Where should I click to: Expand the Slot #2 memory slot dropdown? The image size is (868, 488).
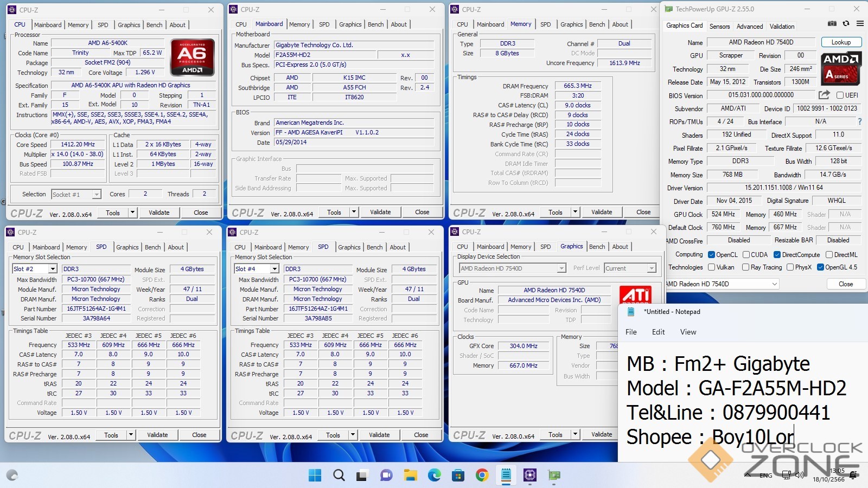click(x=53, y=269)
